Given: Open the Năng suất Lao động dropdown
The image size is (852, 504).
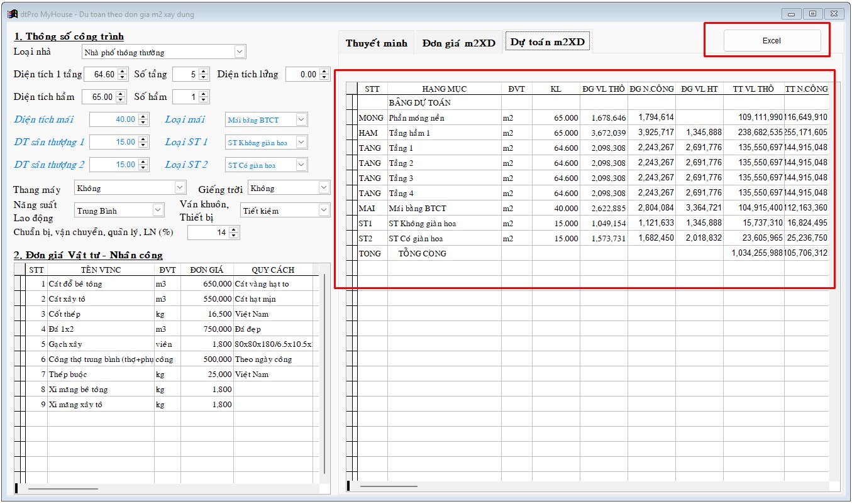Looking at the screenshot, I should pyautogui.click(x=157, y=211).
